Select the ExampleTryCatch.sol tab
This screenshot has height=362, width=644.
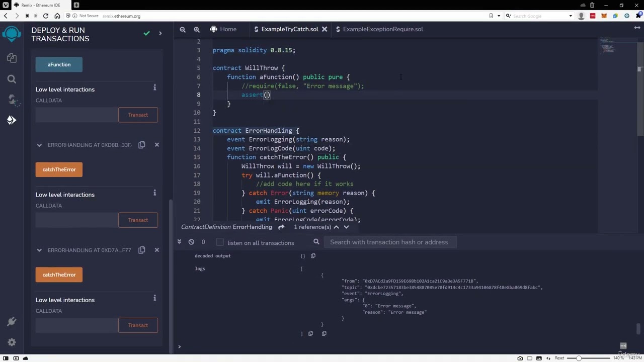[289, 29]
